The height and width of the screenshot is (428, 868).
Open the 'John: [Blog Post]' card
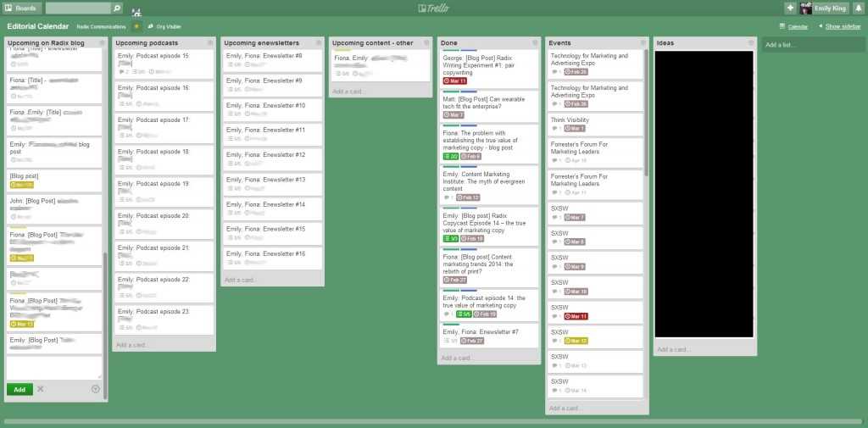click(x=54, y=208)
